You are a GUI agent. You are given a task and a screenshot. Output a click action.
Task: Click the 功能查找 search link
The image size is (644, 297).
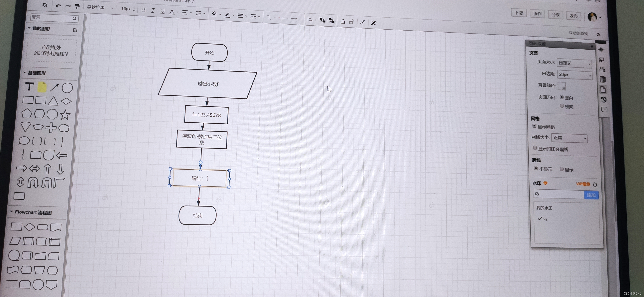pos(578,33)
